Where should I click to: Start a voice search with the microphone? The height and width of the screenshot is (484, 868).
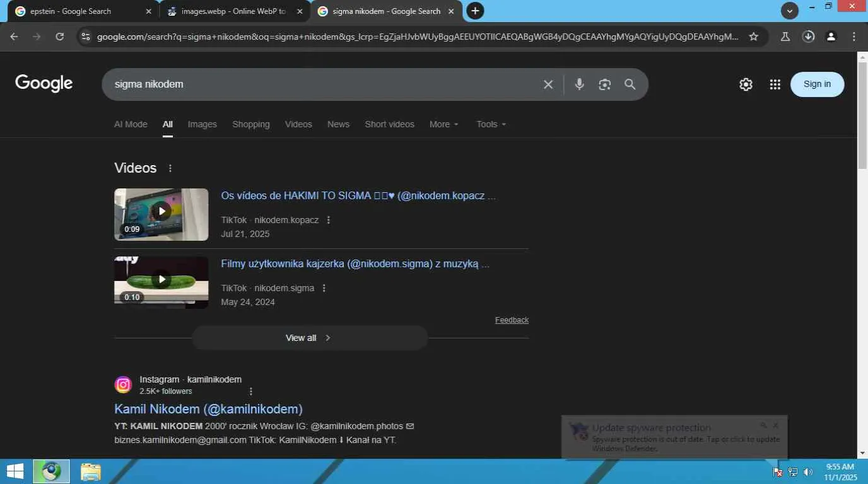(x=579, y=84)
